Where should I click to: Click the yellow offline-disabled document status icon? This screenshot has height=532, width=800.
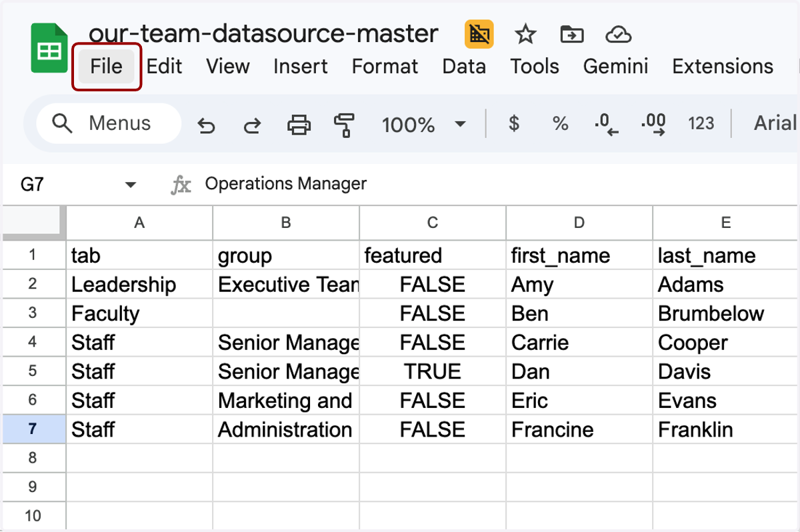tap(479, 34)
